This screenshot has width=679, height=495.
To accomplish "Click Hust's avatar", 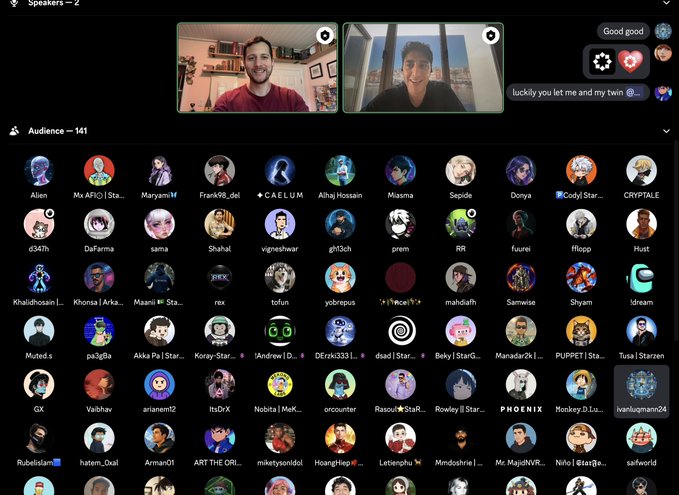I will point(641,224).
